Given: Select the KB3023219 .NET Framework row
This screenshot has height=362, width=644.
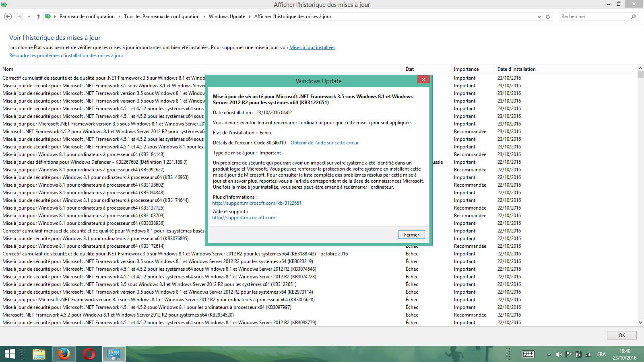Looking at the screenshot, I should click(270, 261).
